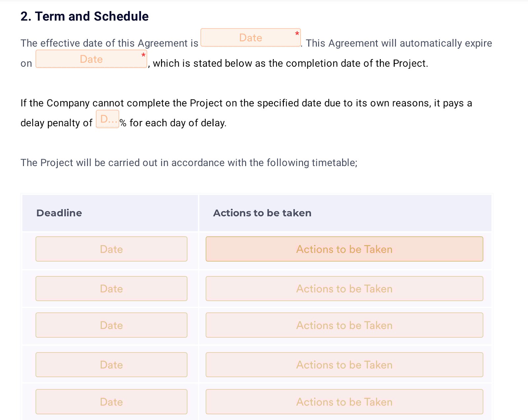Select the 'Term and Schedule' section heading

click(84, 16)
